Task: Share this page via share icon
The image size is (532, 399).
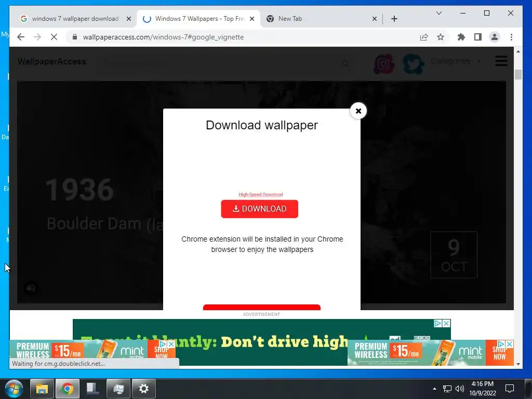Action: pyautogui.click(x=424, y=37)
